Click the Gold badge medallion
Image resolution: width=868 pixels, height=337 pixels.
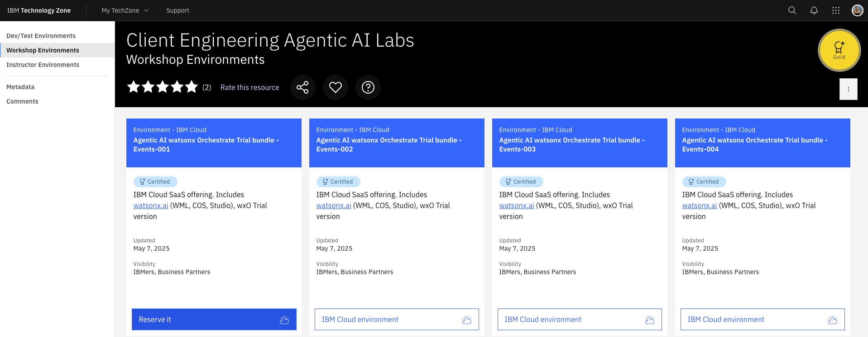pos(839,50)
